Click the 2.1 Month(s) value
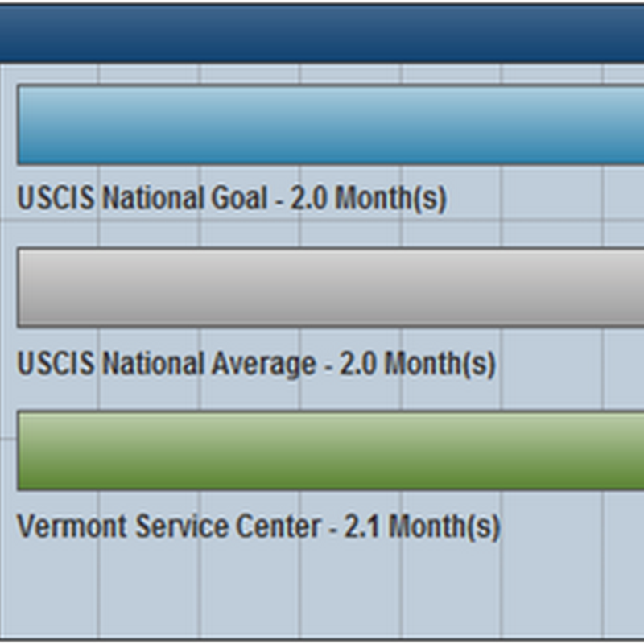 pyautogui.click(x=422, y=527)
